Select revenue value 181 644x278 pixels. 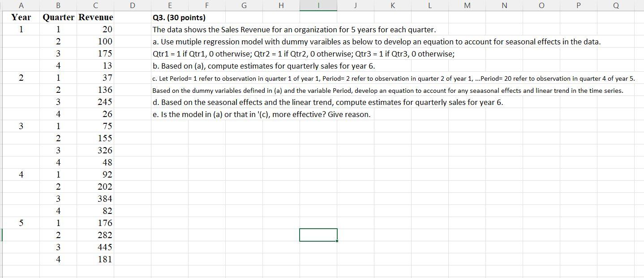click(x=95, y=259)
